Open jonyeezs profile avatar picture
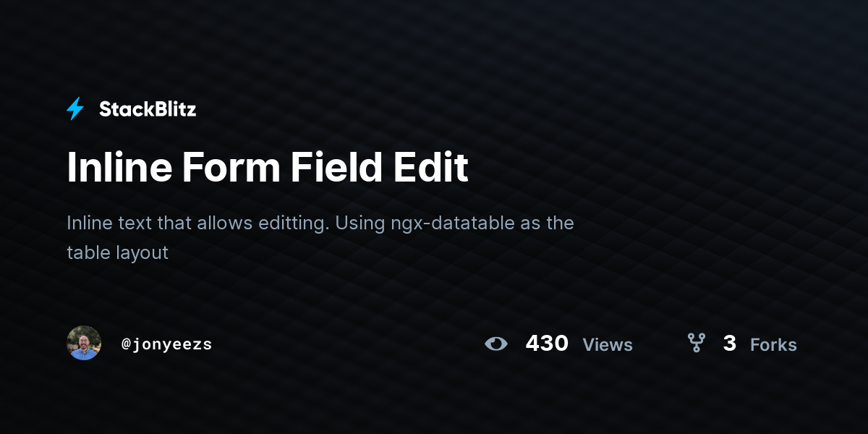Viewport: 868px width, 434px height. pos(84,343)
